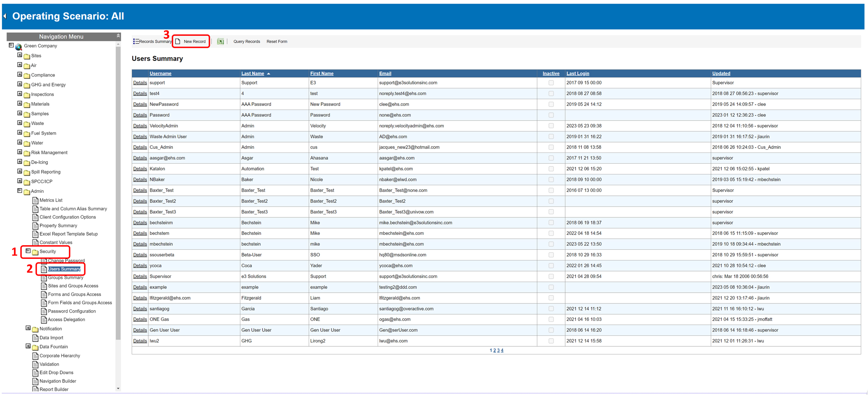The height and width of the screenshot is (395, 868).
Task: Collapse the Security folder node
Action: tap(28, 251)
